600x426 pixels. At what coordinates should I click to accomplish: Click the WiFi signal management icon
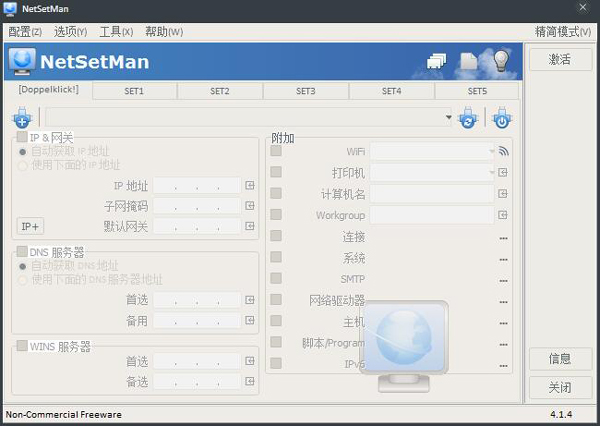(504, 151)
